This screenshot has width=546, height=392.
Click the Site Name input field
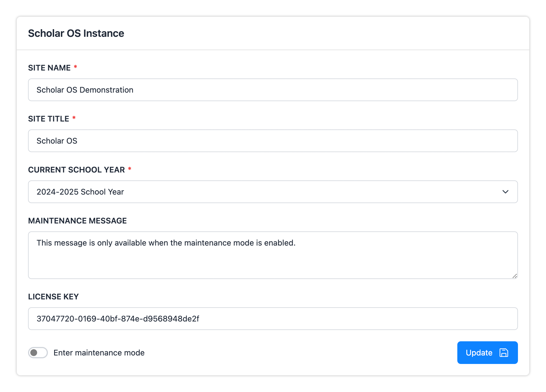pos(273,90)
